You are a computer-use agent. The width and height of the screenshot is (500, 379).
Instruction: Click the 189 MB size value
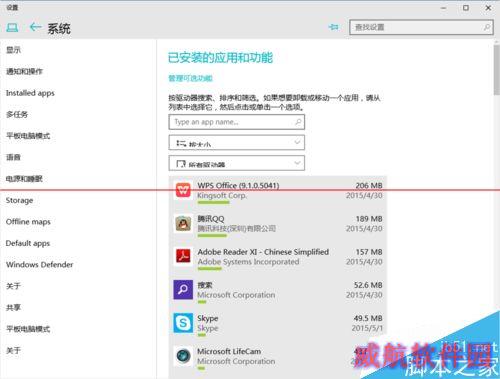(x=369, y=219)
